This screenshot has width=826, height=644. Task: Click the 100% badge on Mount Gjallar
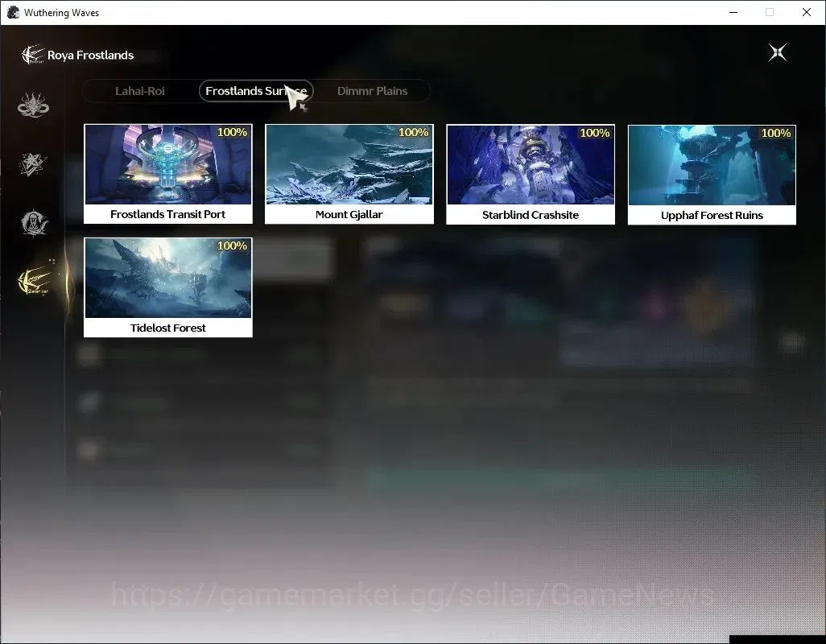click(x=414, y=132)
